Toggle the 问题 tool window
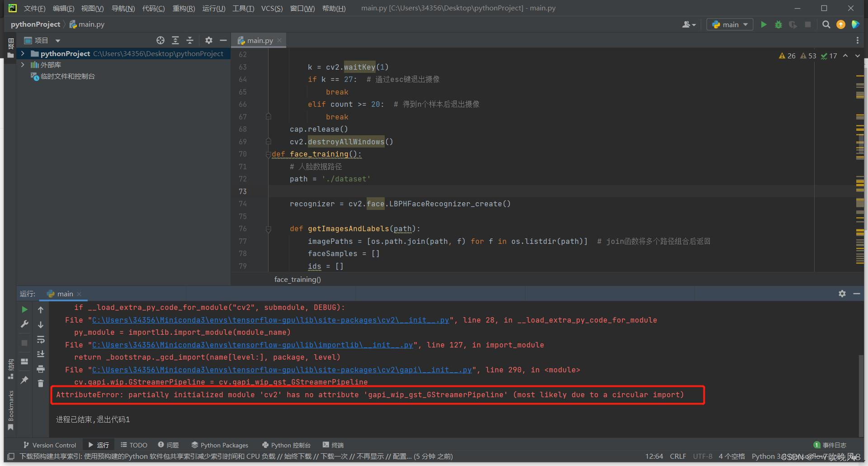Screen dimensions: 868x466 click(168, 445)
